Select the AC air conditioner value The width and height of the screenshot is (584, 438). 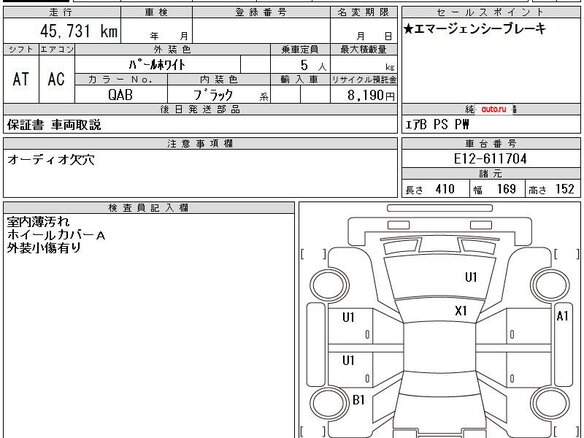click(56, 79)
